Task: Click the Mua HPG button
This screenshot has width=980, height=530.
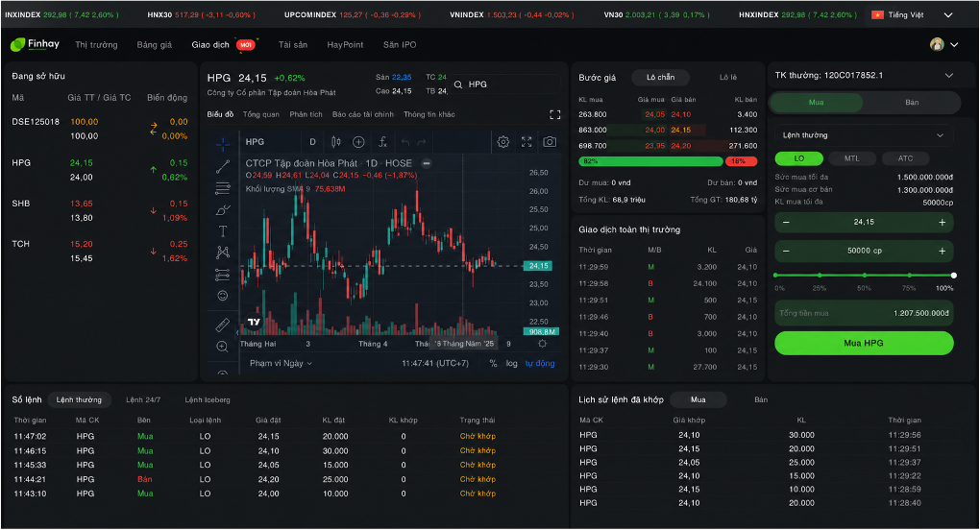Action: pyautogui.click(x=864, y=343)
